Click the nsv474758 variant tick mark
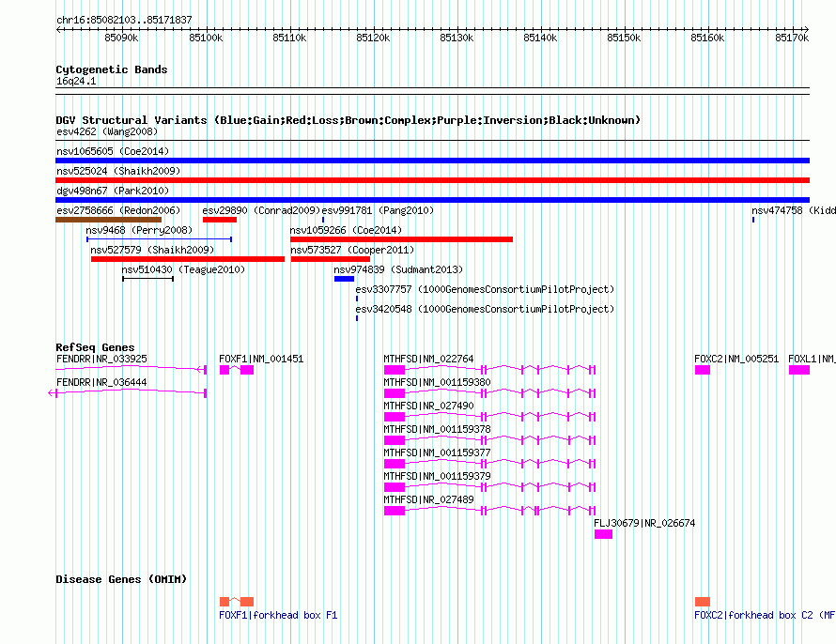 pos(753,220)
